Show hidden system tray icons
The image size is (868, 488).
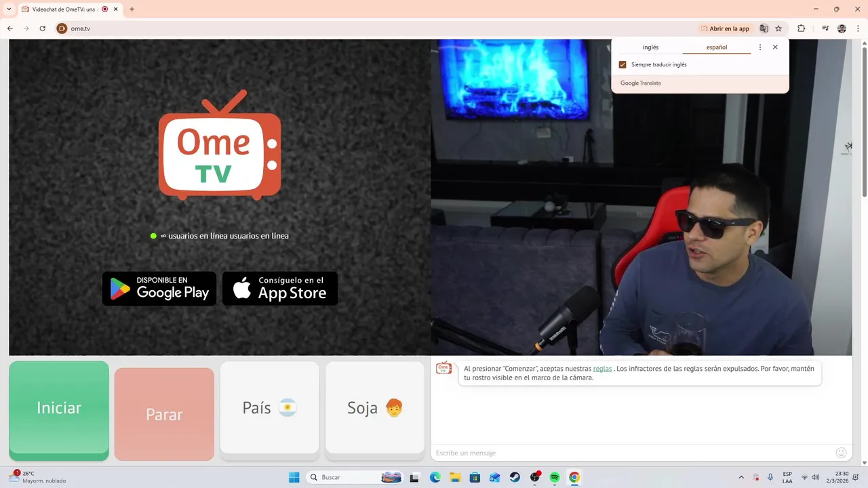tap(741, 477)
